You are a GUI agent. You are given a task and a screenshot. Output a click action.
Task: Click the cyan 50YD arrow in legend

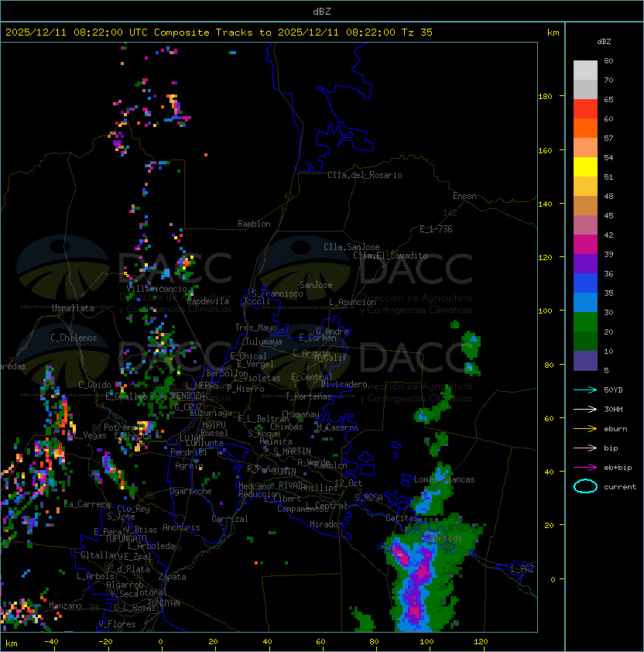coord(585,390)
